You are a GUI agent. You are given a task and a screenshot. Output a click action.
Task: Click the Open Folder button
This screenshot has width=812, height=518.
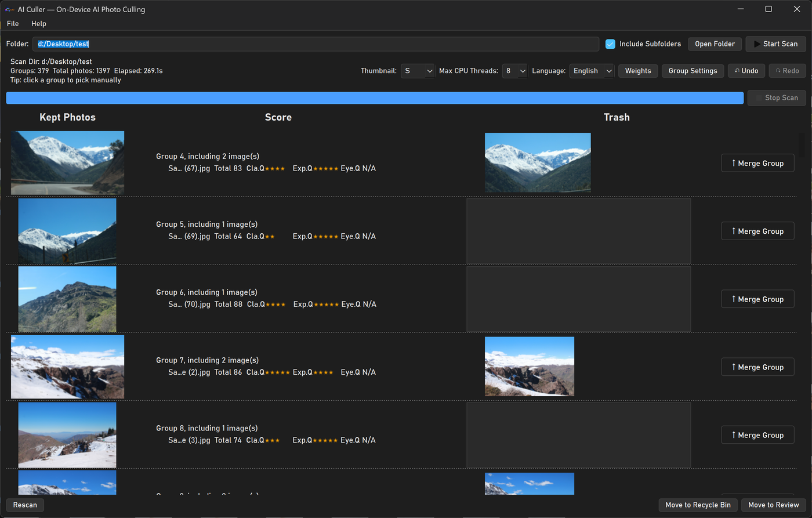[715, 44]
